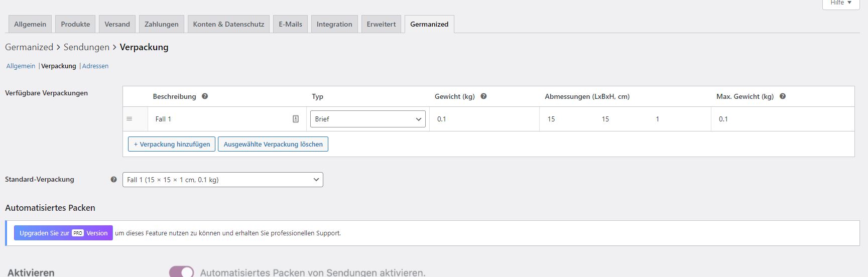Switch to the Versand tab

pos(117,24)
